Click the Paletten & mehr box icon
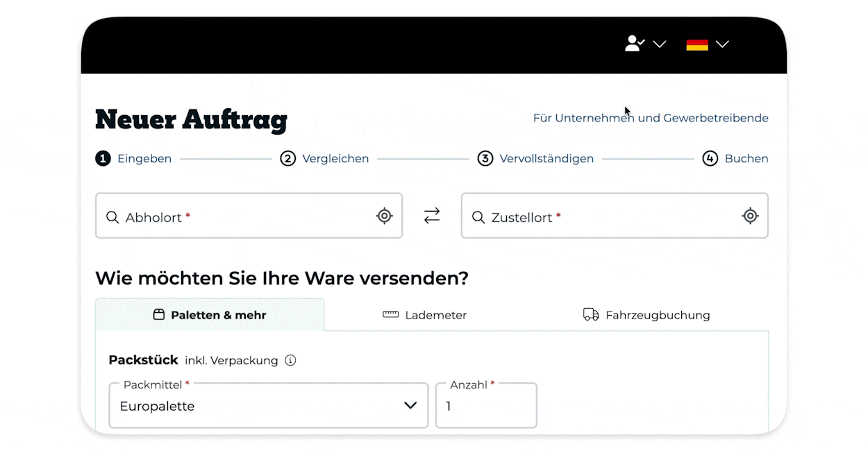Image resolution: width=868 pixels, height=451 pixels. point(159,314)
